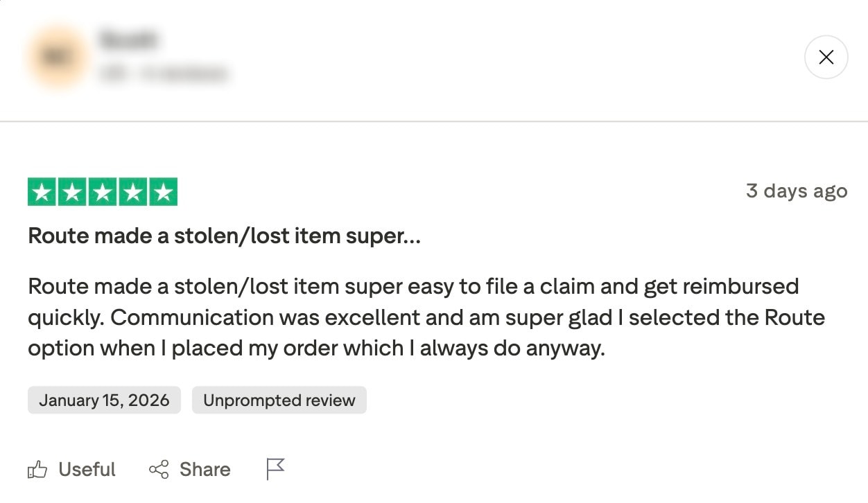Click the 3 days ago timestamp
This screenshot has height=503, width=868.
tap(796, 191)
